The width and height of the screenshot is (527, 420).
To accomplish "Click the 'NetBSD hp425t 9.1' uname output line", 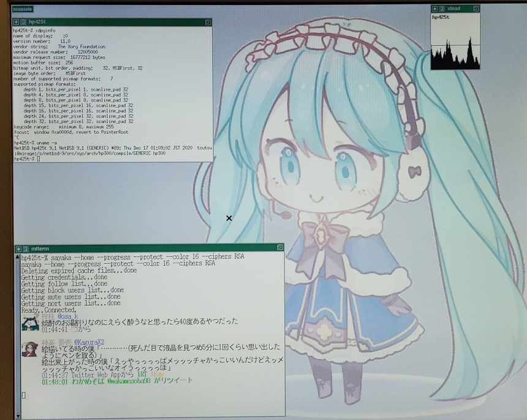I will pyautogui.click(x=113, y=148).
